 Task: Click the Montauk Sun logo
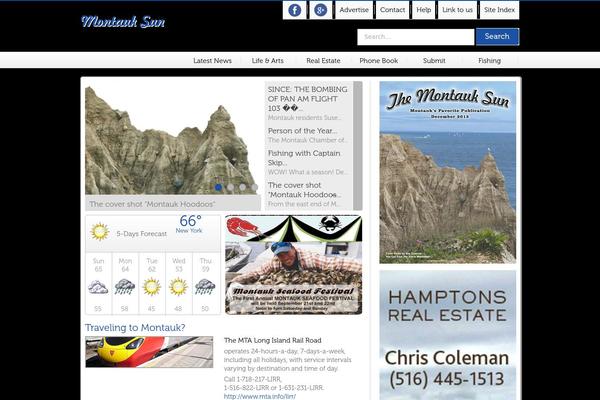point(123,22)
